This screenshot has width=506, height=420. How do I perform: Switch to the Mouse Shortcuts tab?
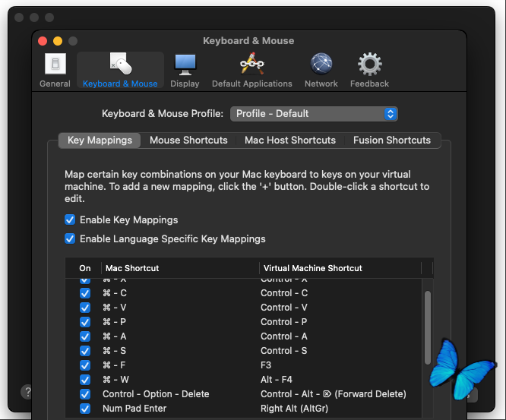pyautogui.click(x=188, y=141)
